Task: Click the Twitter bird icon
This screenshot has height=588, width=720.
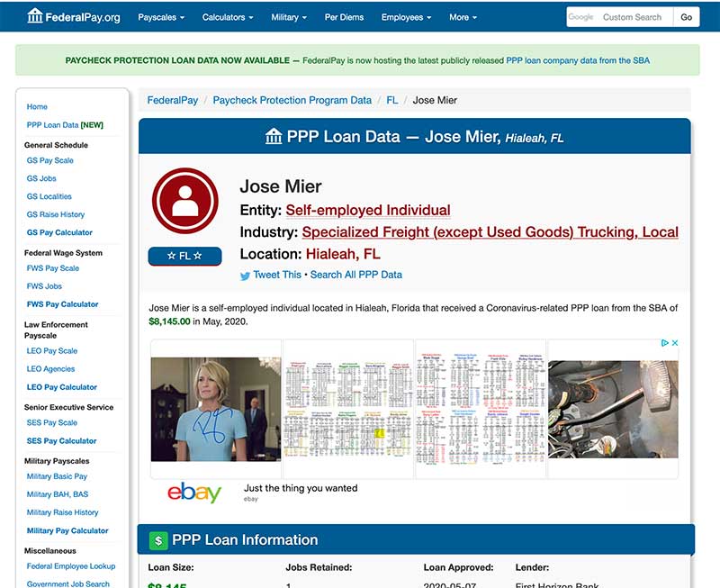Action: pyautogui.click(x=245, y=276)
